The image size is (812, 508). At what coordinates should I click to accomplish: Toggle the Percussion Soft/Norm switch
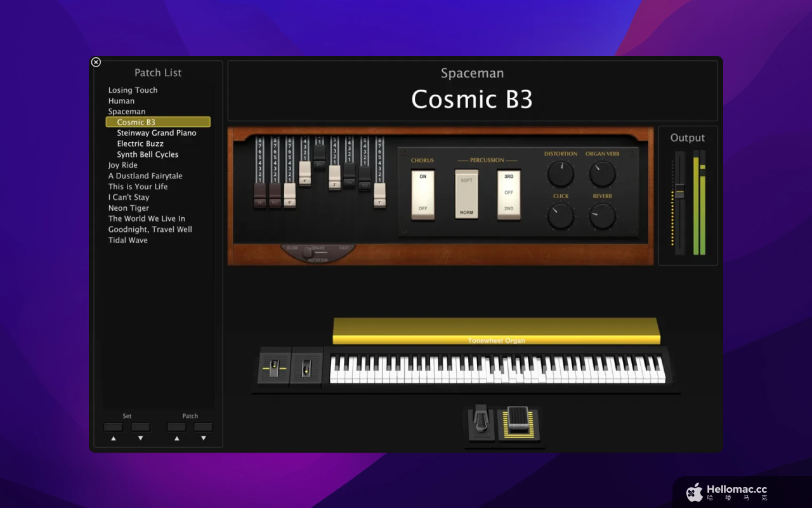(x=466, y=194)
